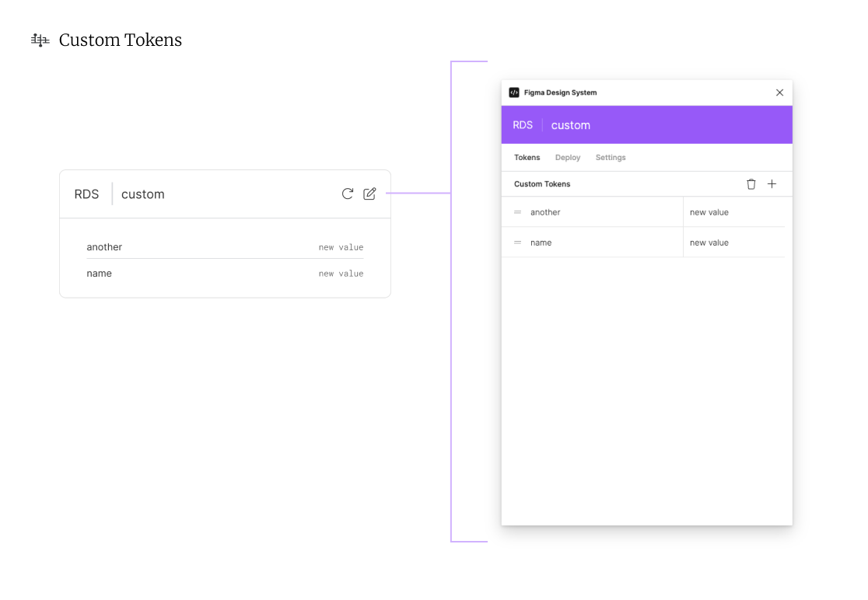Switch to the Deploy tab
Viewport: 868px width, 600px height.
568,158
